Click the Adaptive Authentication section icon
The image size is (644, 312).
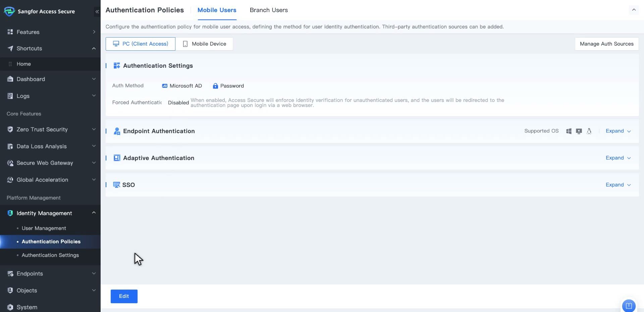tap(117, 158)
